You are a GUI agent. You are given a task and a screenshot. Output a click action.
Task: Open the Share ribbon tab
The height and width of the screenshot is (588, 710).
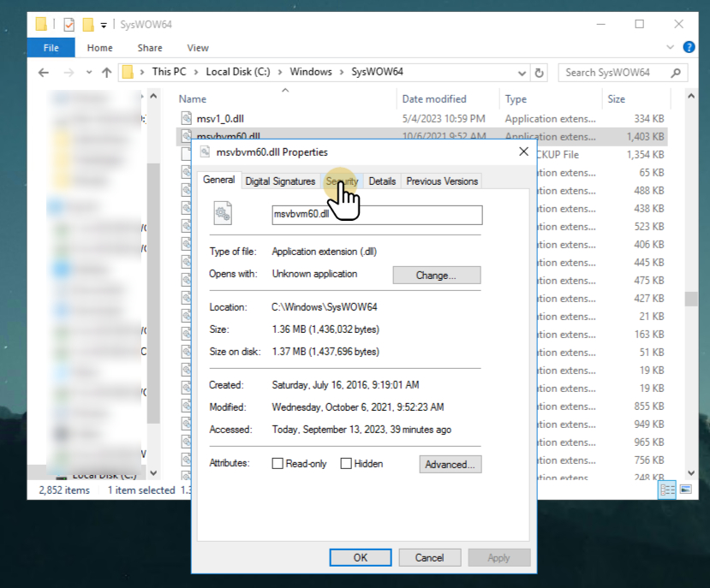(150, 48)
